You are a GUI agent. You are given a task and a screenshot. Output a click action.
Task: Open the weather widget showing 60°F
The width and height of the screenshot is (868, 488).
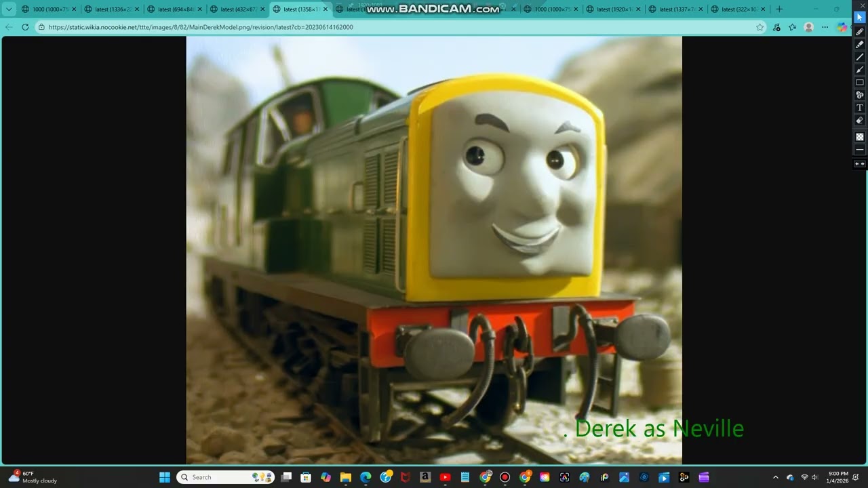point(33,477)
